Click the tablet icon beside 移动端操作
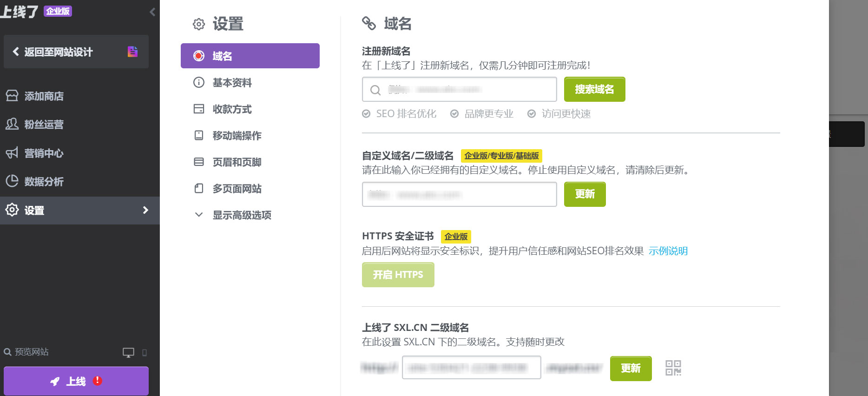 [x=199, y=136]
